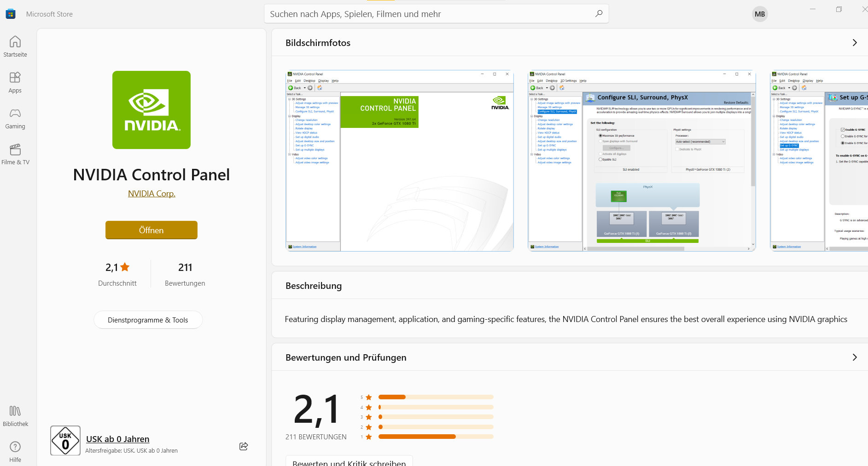Expand Bildschirmfotos with the chevron arrow
The width and height of the screenshot is (868, 466).
855,43
